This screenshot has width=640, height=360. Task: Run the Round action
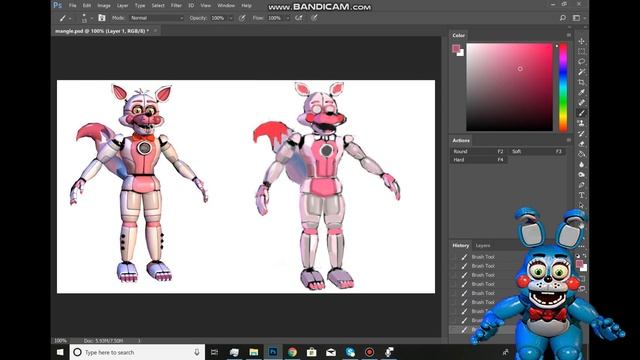[478, 151]
